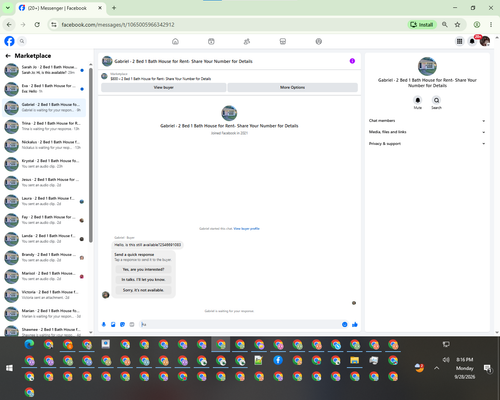Choose a GIF icon
The height and width of the screenshot is (400, 500).
[x=132, y=325]
